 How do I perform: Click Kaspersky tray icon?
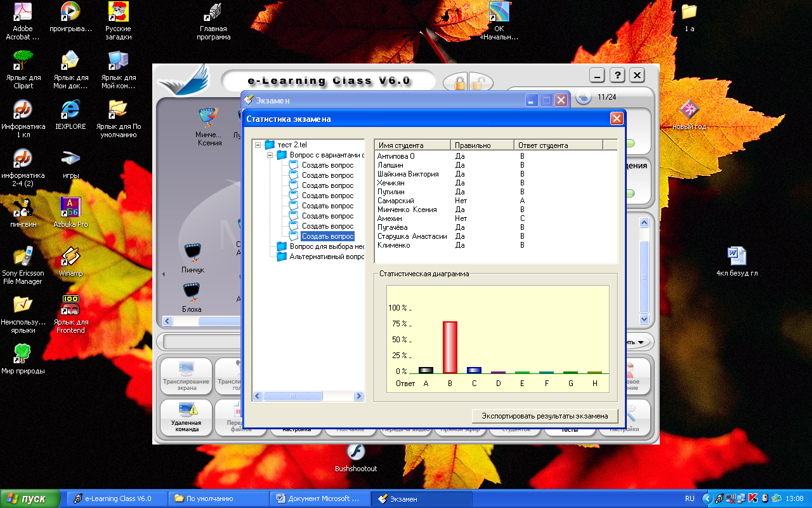point(754,498)
